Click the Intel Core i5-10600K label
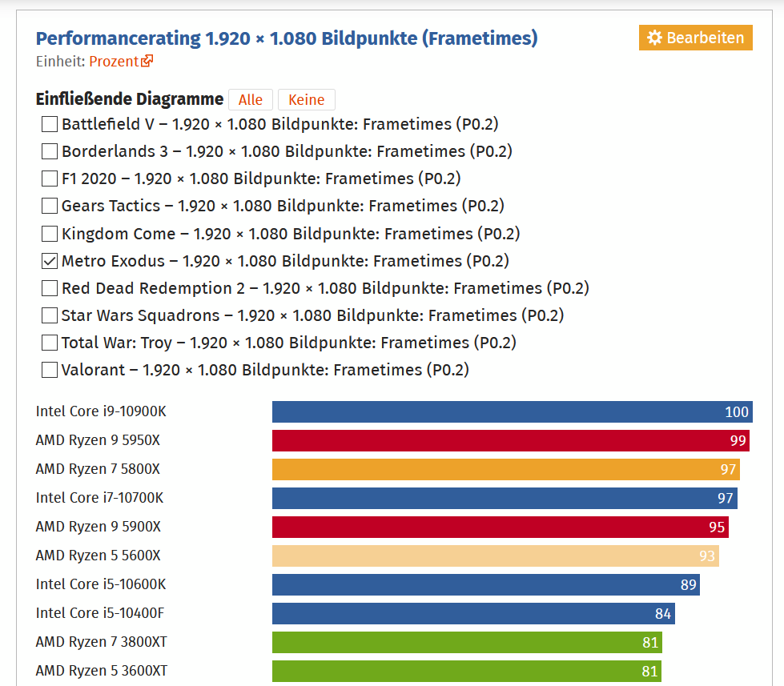 click(101, 584)
